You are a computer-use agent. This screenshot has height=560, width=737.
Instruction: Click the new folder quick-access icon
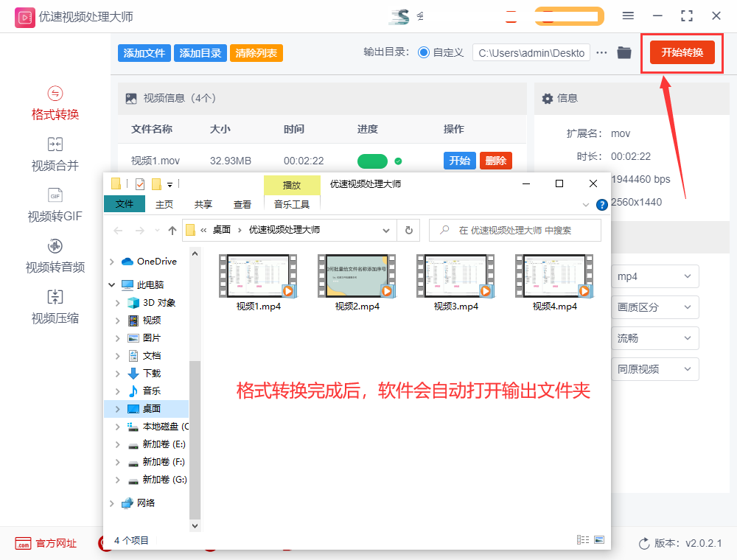(x=156, y=184)
